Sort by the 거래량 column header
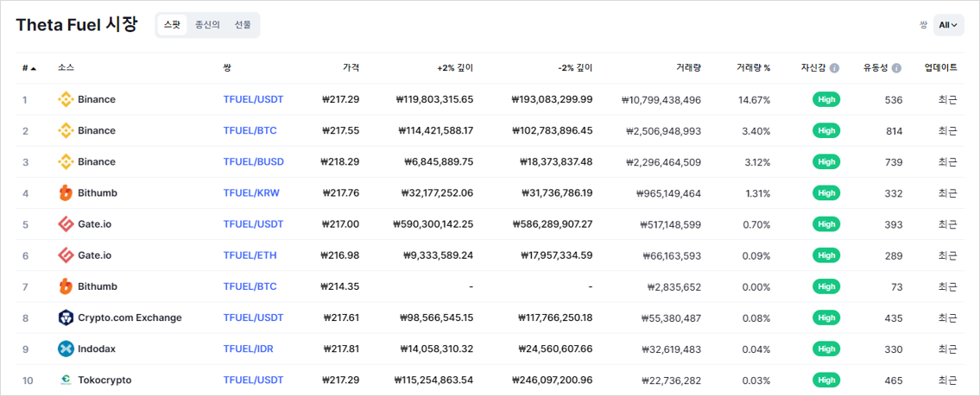 pyautogui.click(x=688, y=68)
